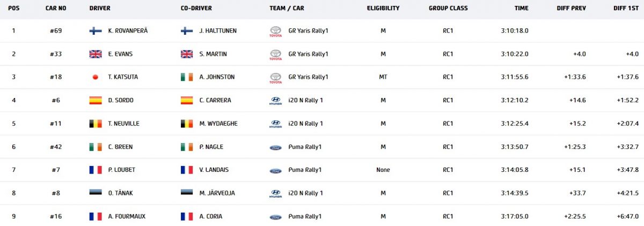Click the Hyundai logo in D. Sordo's row

[x=275, y=101]
